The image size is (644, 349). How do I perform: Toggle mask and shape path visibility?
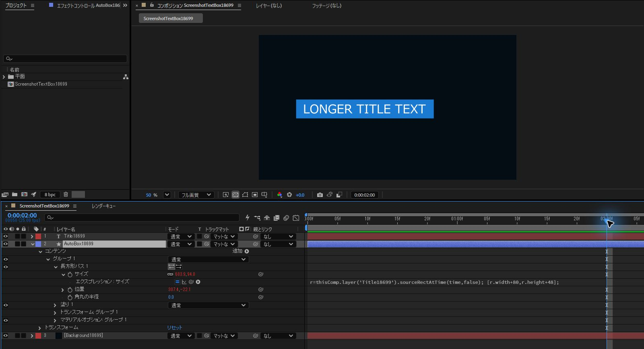[x=245, y=195]
